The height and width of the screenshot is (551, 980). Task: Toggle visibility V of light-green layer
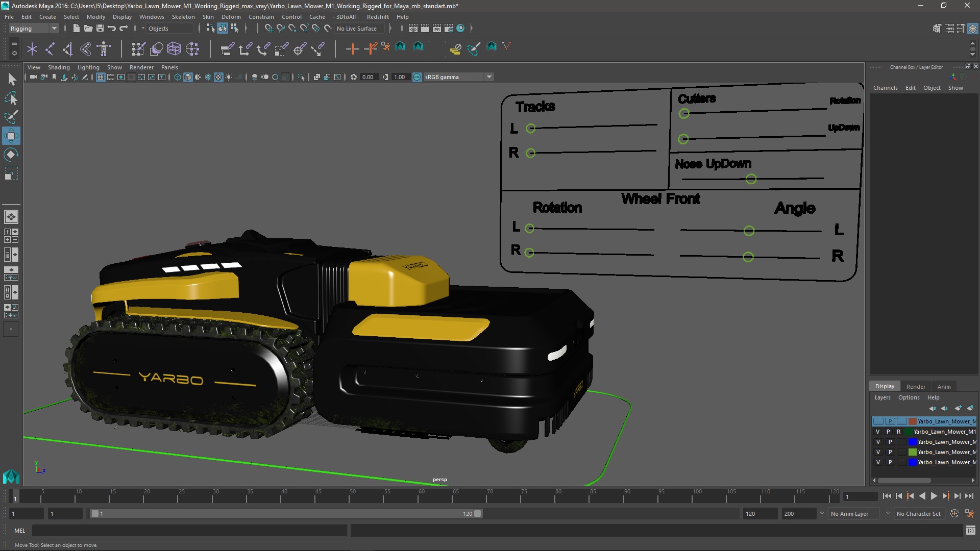[x=878, y=452]
